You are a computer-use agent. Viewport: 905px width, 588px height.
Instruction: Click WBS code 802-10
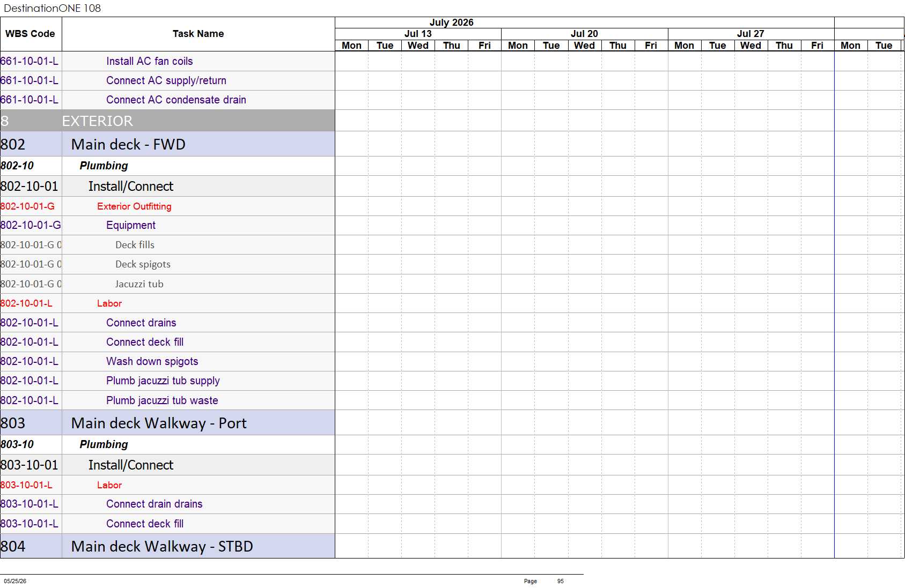(17, 166)
